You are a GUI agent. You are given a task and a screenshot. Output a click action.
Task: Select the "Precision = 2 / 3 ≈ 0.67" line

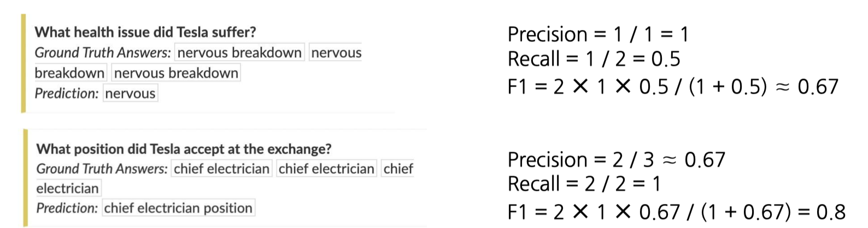click(x=617, y=160)
